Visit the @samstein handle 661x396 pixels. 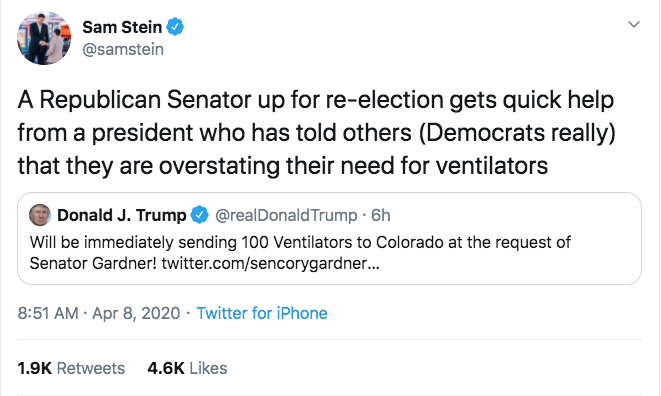(x=123, y=49)
